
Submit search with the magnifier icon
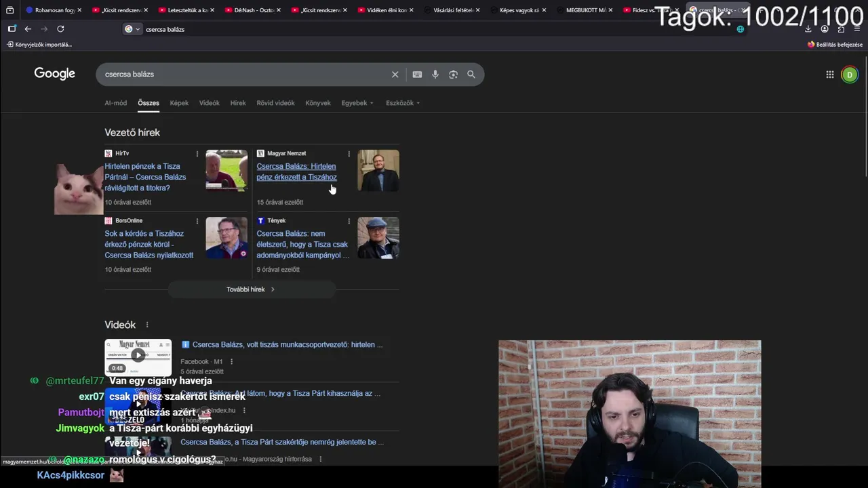pyautogui.click(x=471, y=75)
